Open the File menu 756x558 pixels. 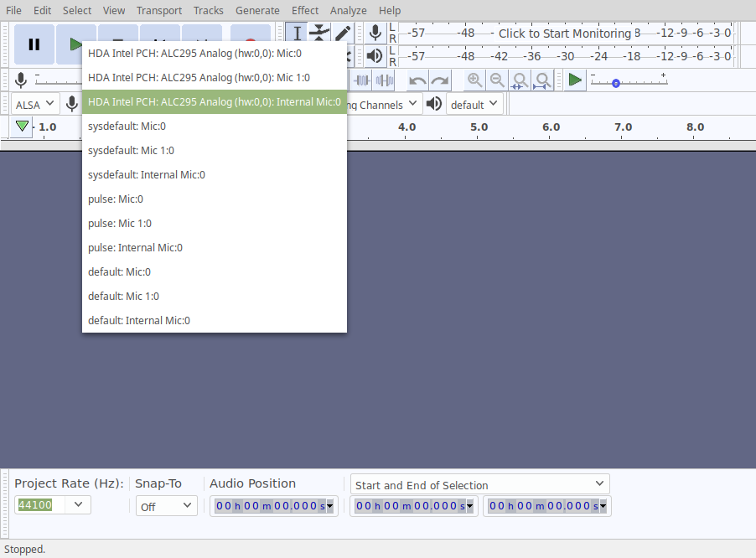[13, 11]
